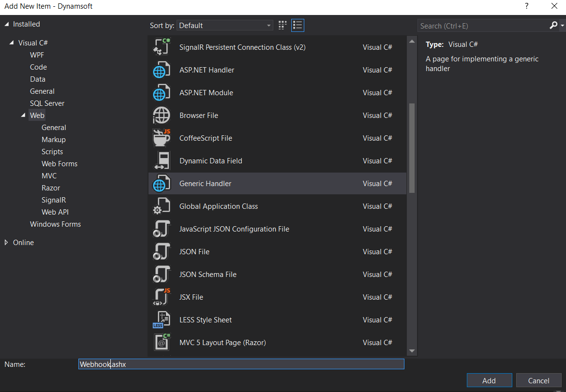Viewport: 566px width, 392px height.
Task: Click the Dynamic Data Field icon
Action: pyautogui.click(x=162, y=161)
